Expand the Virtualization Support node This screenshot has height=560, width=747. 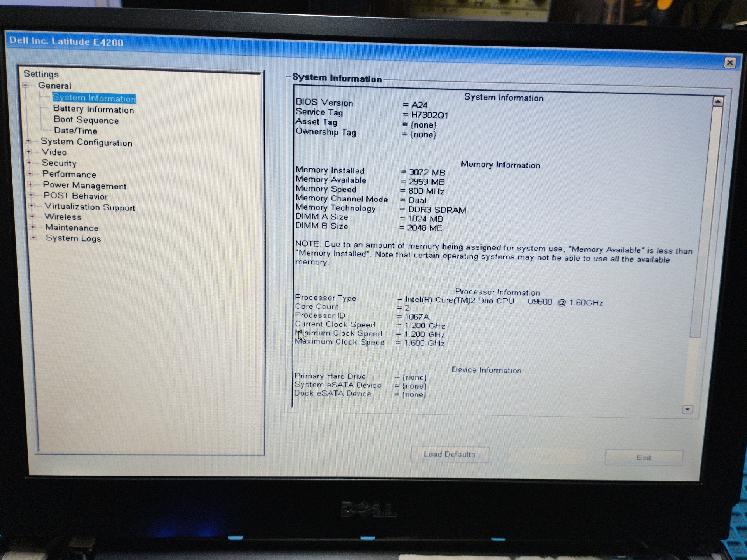pyautogui.click(x=32, y=206)
